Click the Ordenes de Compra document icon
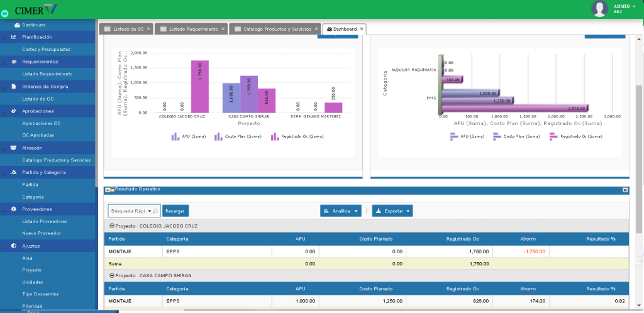Image resolution: width=644 pixels, height=313 pixels. click(x=14, y=86)
